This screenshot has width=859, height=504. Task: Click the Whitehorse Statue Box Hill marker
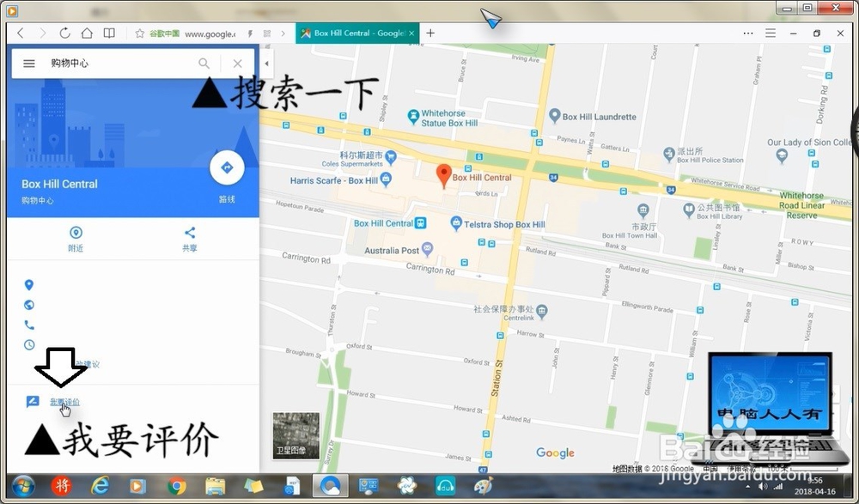click(413, 116)
